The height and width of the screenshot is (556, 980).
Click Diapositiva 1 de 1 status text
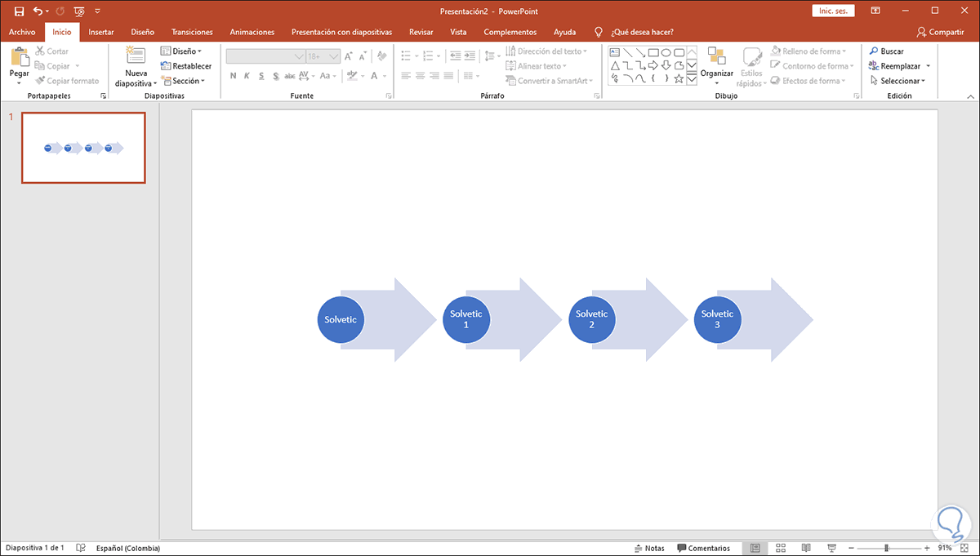click(x=35, y=548)
